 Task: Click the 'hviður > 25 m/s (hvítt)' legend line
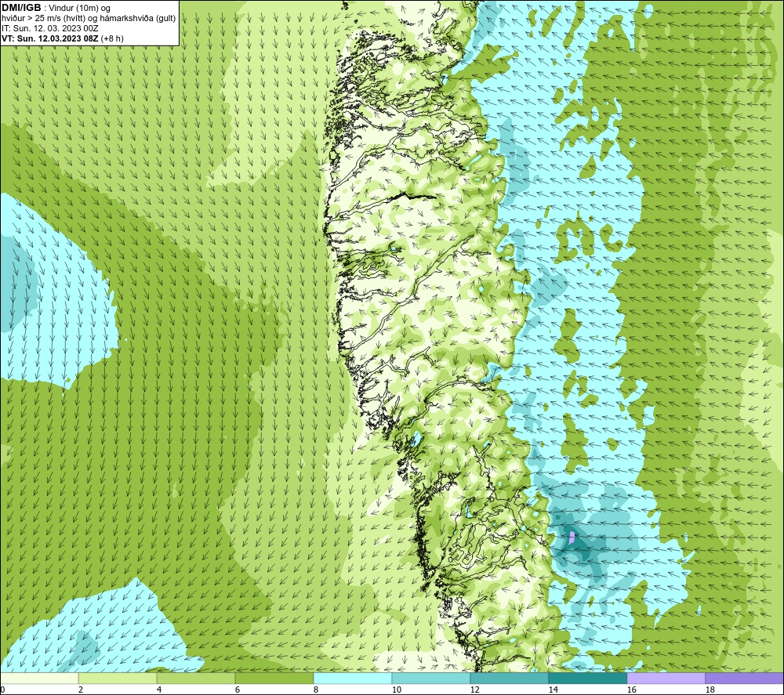tap(89, 19)
